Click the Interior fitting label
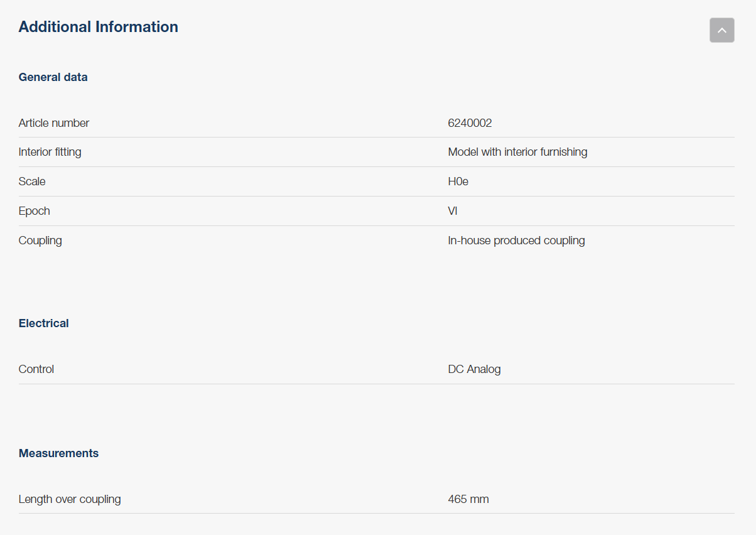Viewport: 756px width, 535px height. (50, 152)
